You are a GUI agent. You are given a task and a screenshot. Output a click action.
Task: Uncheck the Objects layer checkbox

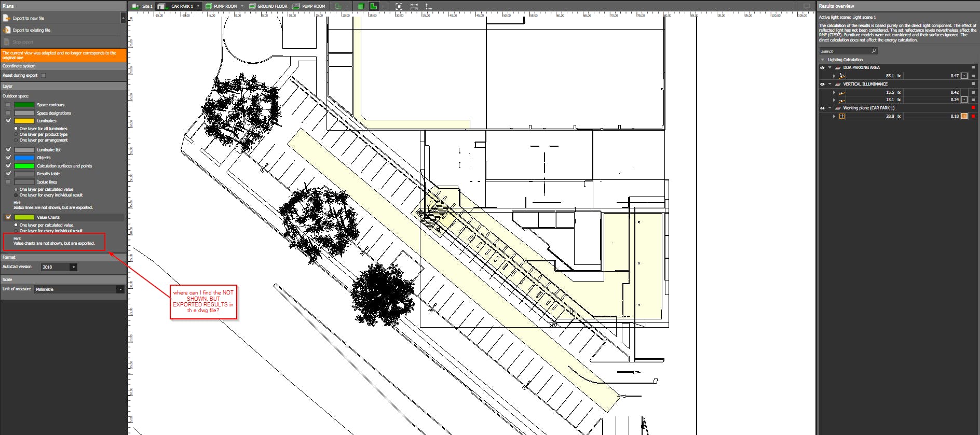[8, 158]
